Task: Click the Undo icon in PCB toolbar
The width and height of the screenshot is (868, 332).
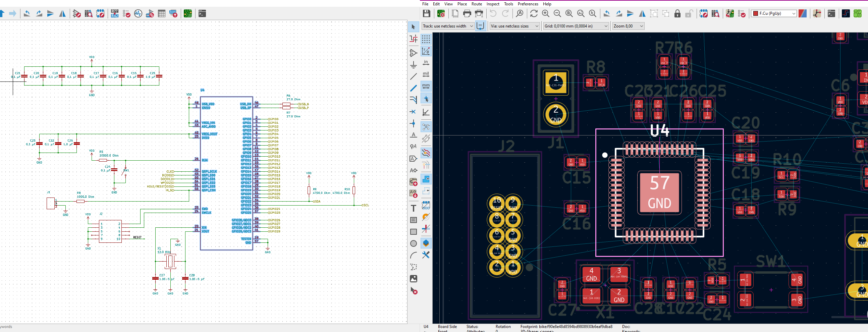Action: coord(493,13)
